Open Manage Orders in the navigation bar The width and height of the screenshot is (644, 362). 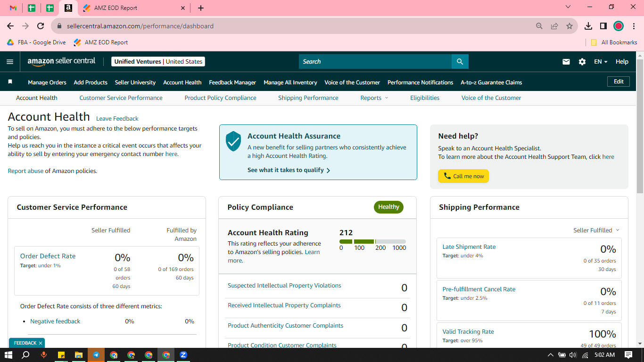tap(47, 82)
